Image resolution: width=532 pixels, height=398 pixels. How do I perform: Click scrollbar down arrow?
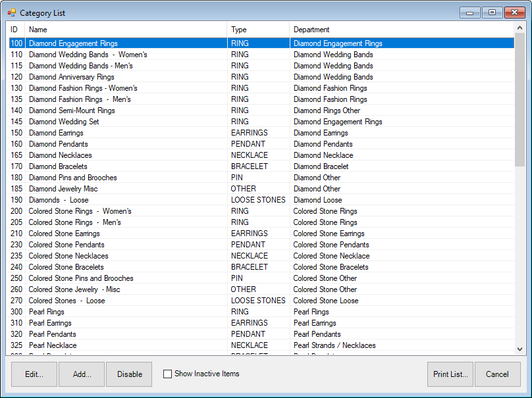coord(519,349)
